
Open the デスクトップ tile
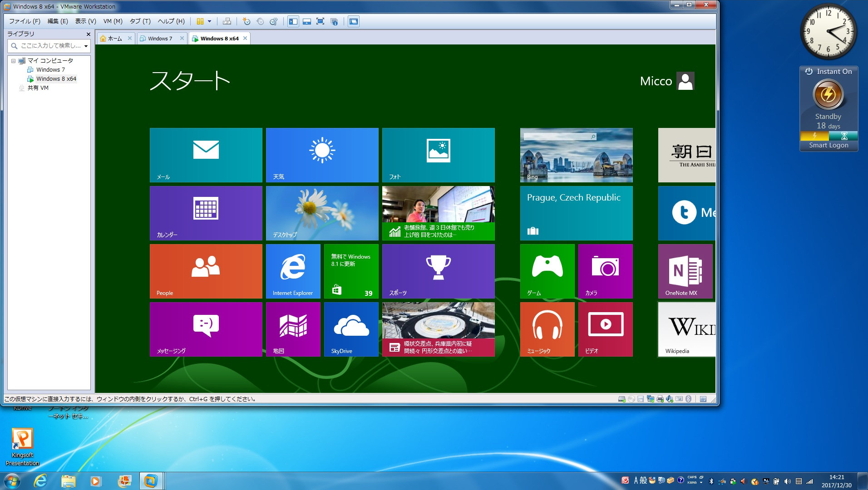[322, 213]
